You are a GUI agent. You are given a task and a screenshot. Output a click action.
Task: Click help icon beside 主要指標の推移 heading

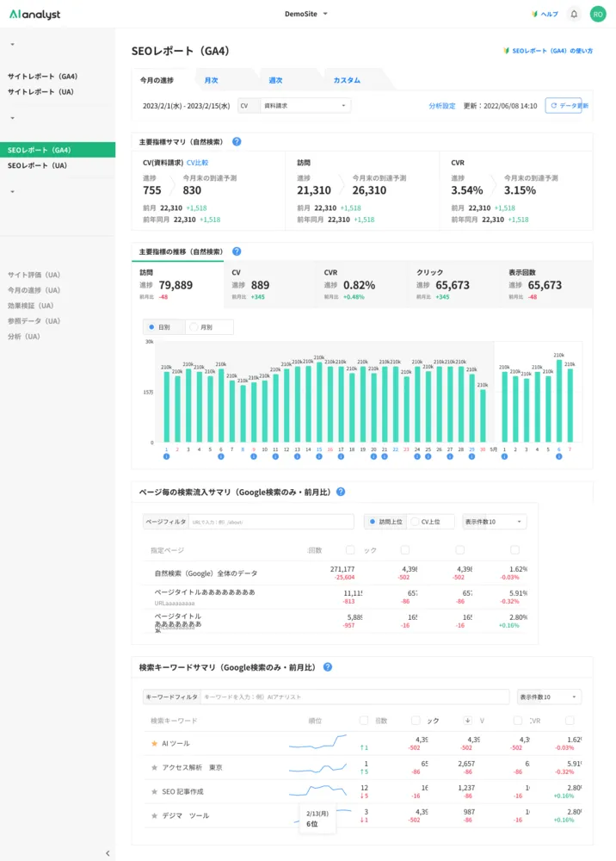(237, 251)
